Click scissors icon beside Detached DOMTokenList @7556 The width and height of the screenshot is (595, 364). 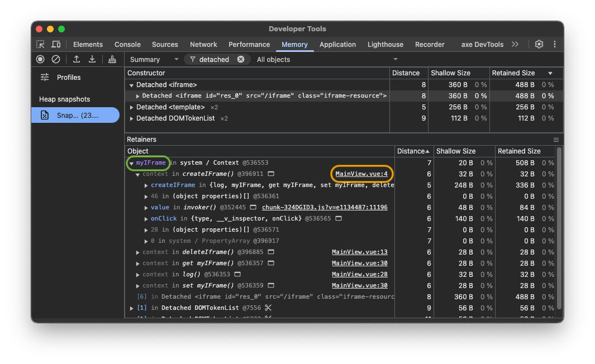268,308
